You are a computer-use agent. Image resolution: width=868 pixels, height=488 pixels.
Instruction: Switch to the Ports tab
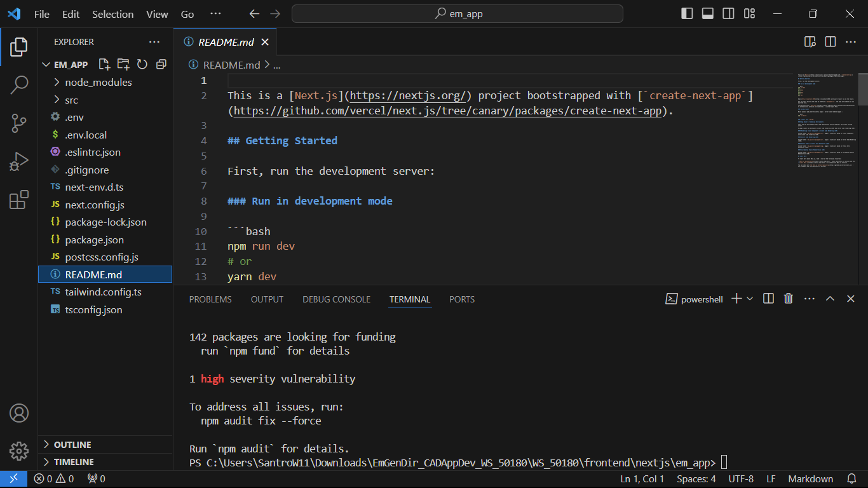click(462, 299)
